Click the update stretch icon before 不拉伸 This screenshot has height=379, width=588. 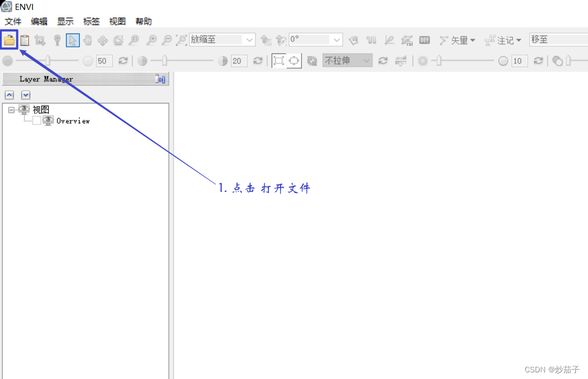click(312, 61)
